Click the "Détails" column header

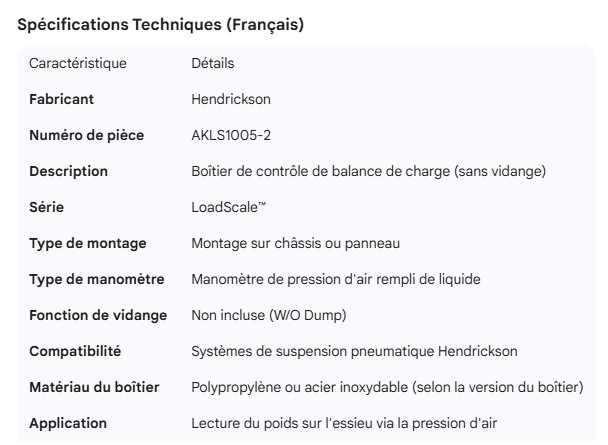click(x=212, y=63)
